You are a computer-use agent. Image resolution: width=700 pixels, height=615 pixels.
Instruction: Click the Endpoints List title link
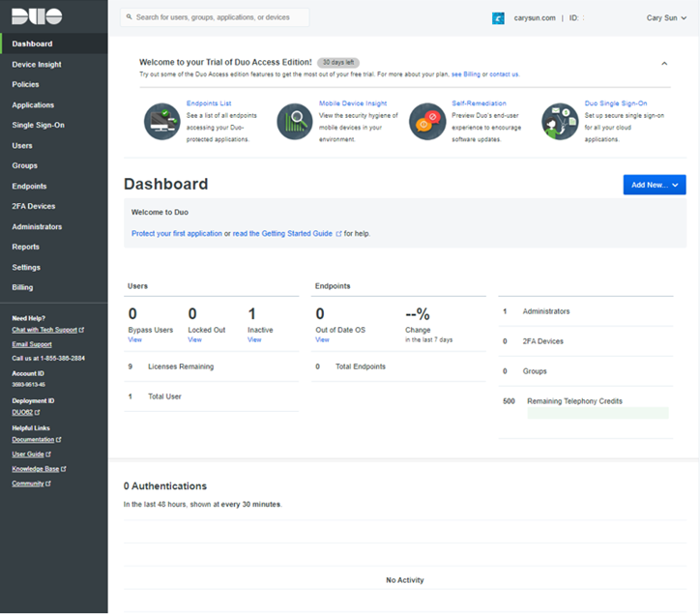(x=209, y=103)
